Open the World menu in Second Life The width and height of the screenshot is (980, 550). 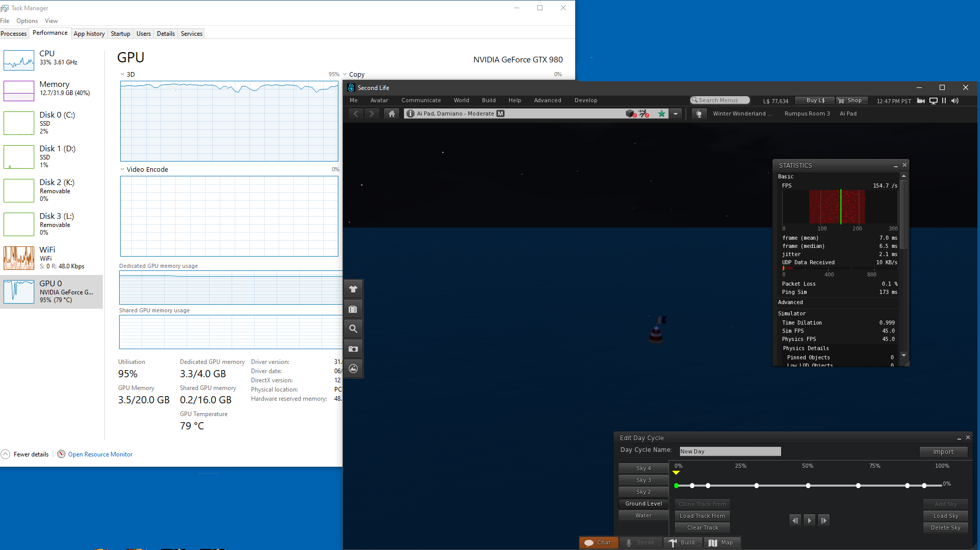(x=461, y=100)
